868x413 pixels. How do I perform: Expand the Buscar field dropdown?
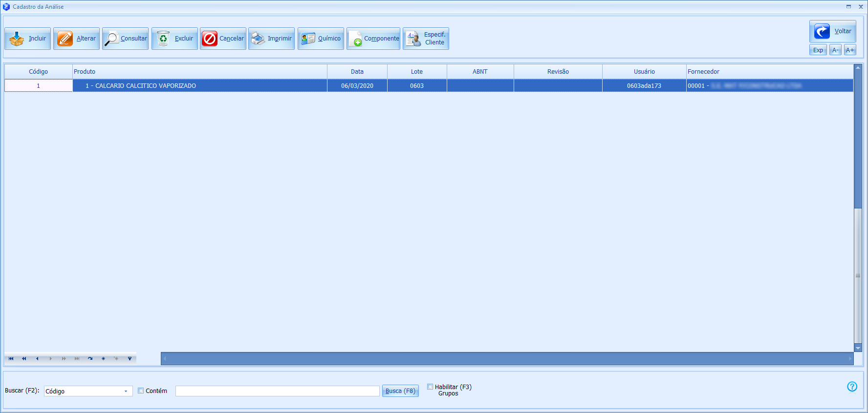[x=126, y=391]
